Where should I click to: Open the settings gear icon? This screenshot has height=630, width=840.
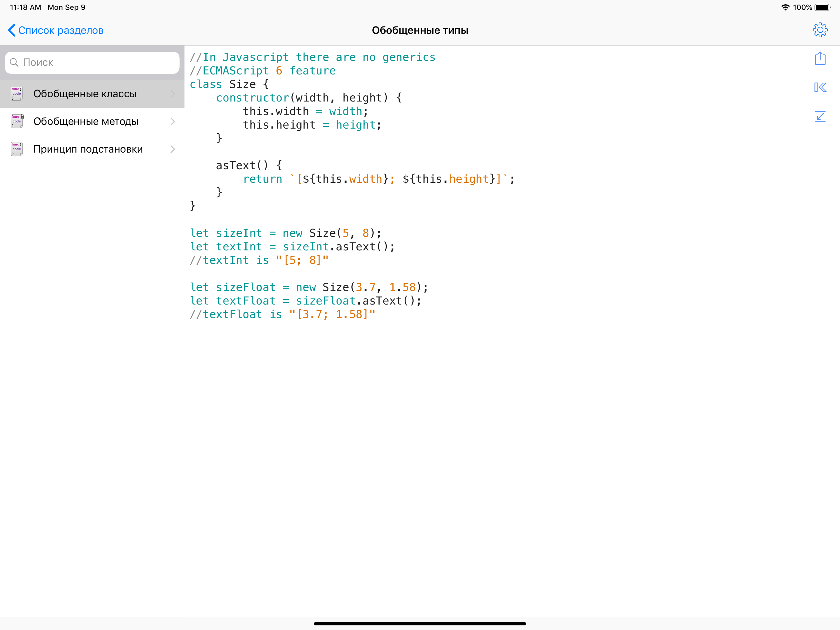820,30
